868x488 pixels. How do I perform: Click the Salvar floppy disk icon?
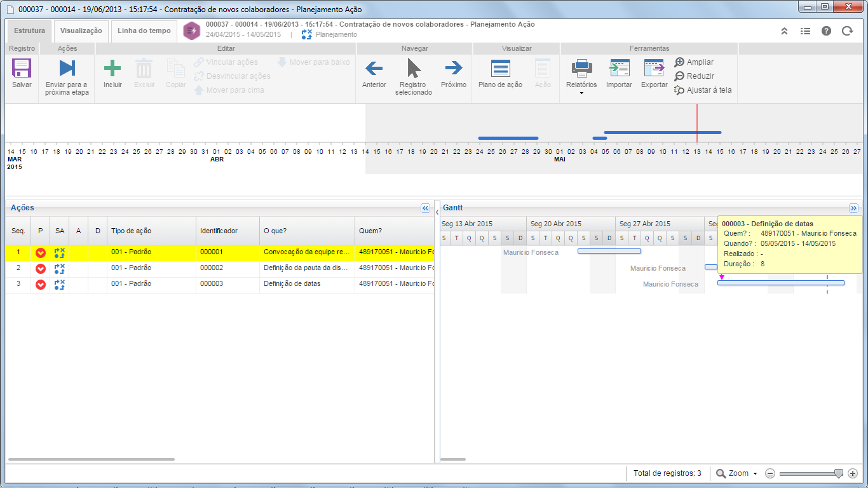click(22, 69)
